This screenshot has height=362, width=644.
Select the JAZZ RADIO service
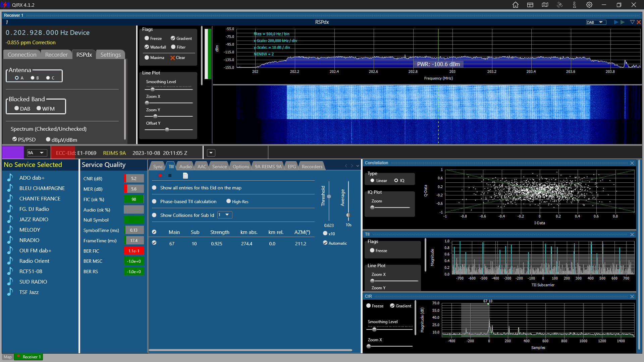click(x=34, y=219)
